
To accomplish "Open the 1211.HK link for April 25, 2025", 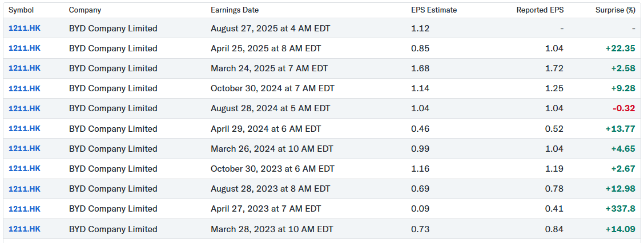I will pos(24,48).
